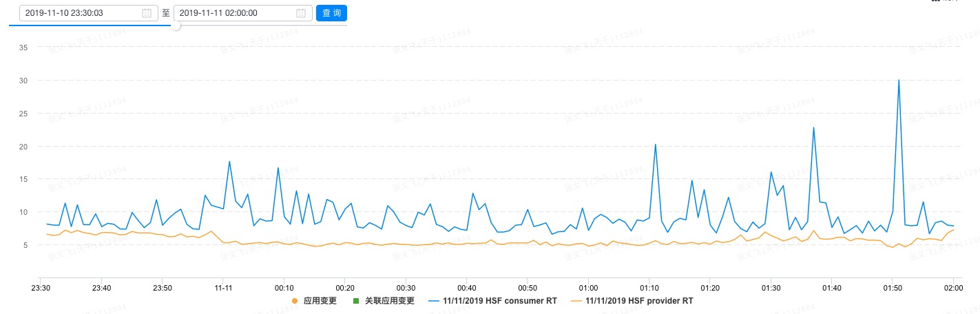This screenshot has height=314, width=980.
Task: Open calendar icon in end time field
Action: click(301, 13)
